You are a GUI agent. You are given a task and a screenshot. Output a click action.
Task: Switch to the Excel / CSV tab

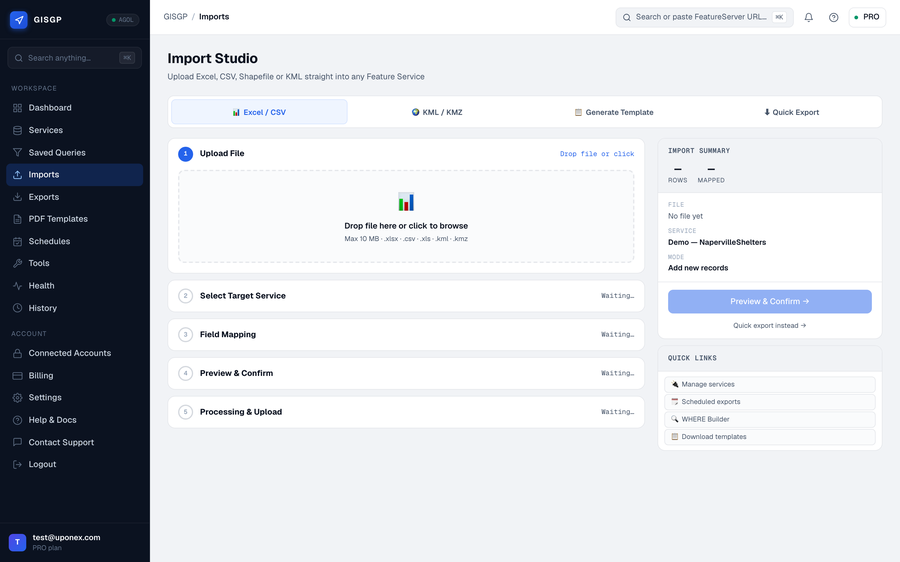tap(259, 112)
